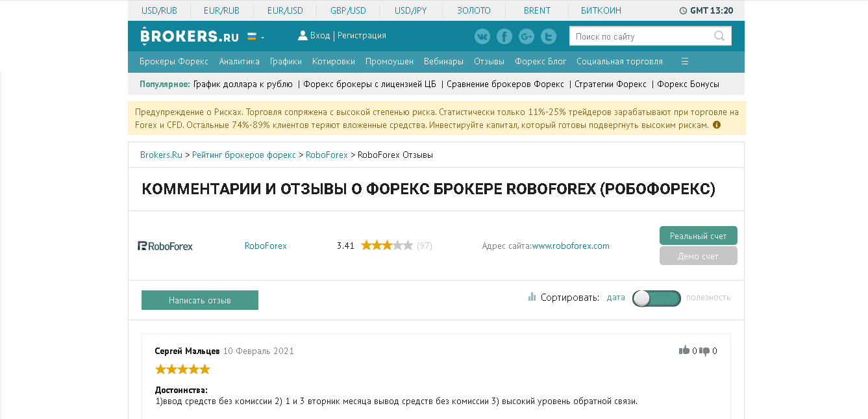Select sorting by полезность
868x419 pixels.
(708, 298)
